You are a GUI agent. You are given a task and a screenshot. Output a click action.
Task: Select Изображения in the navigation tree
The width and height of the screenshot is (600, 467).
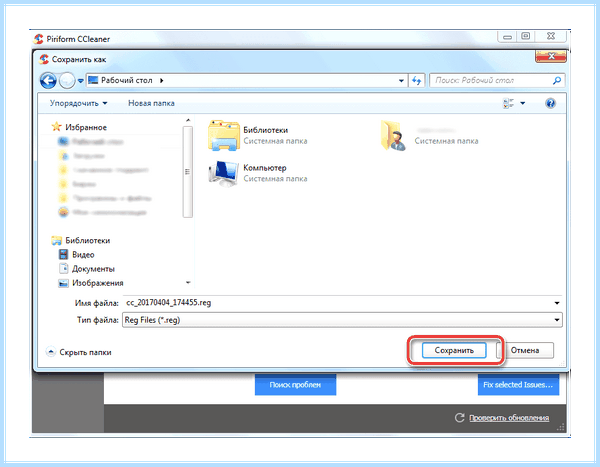click(98, 283)
